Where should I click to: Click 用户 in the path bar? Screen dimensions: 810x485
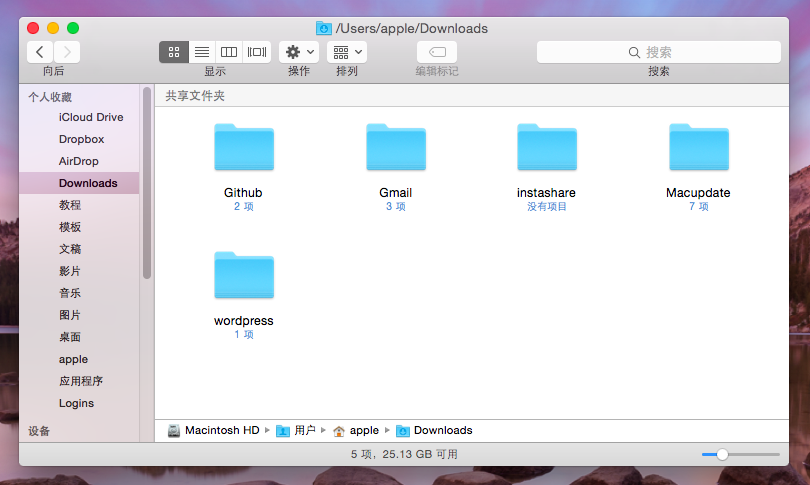296,430
